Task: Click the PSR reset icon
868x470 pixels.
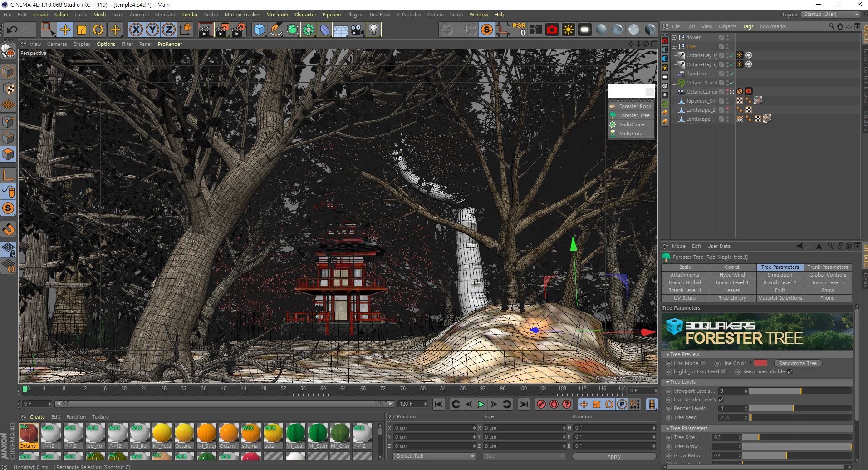Action: click(x=519, y=30)
